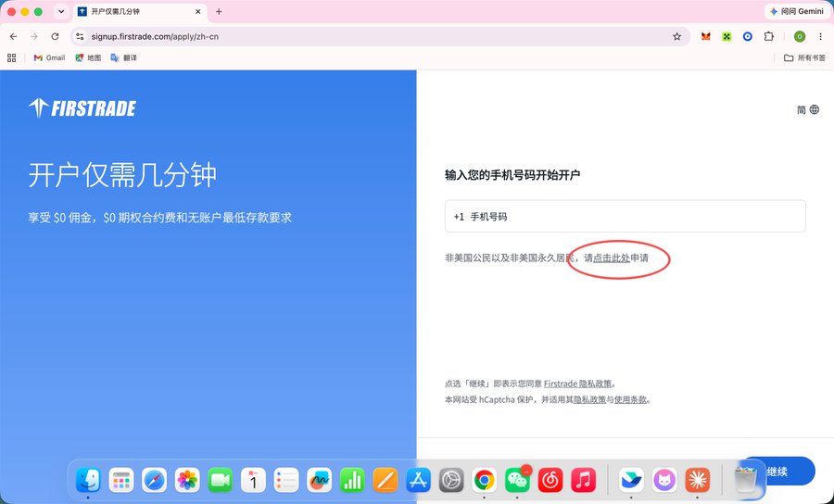The height and width of the screenshot is (504, 834).
Task: Open Launchpad from the dock
Action: coord(121,481)
